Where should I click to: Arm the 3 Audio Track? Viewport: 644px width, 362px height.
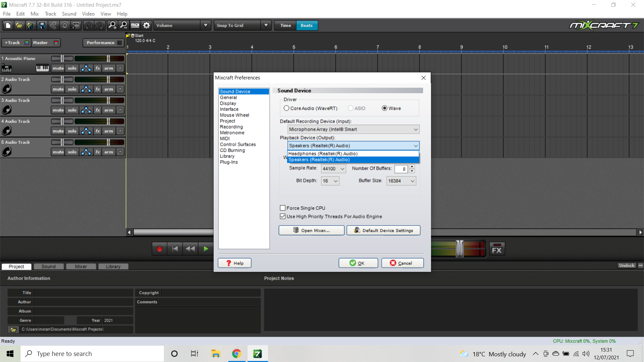coord(108,110)
